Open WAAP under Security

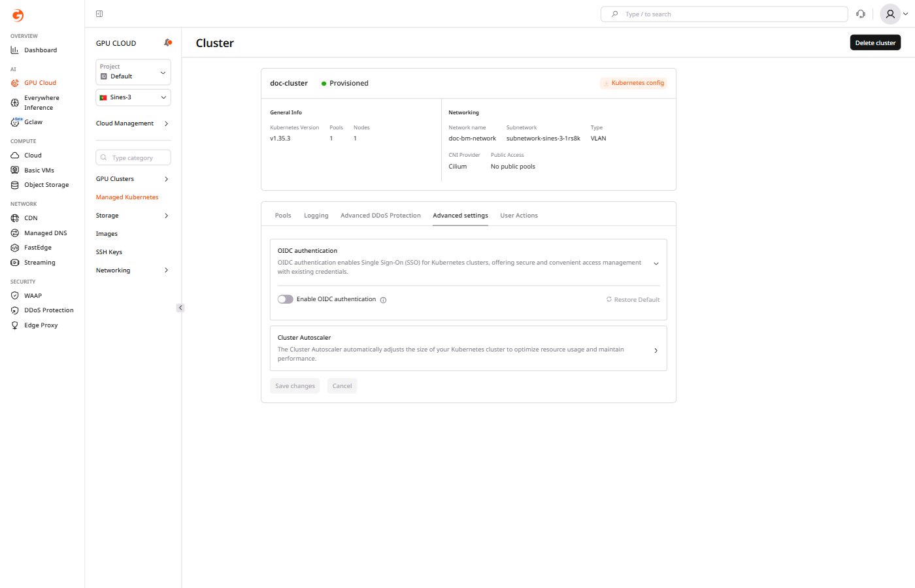coord(33,296)
